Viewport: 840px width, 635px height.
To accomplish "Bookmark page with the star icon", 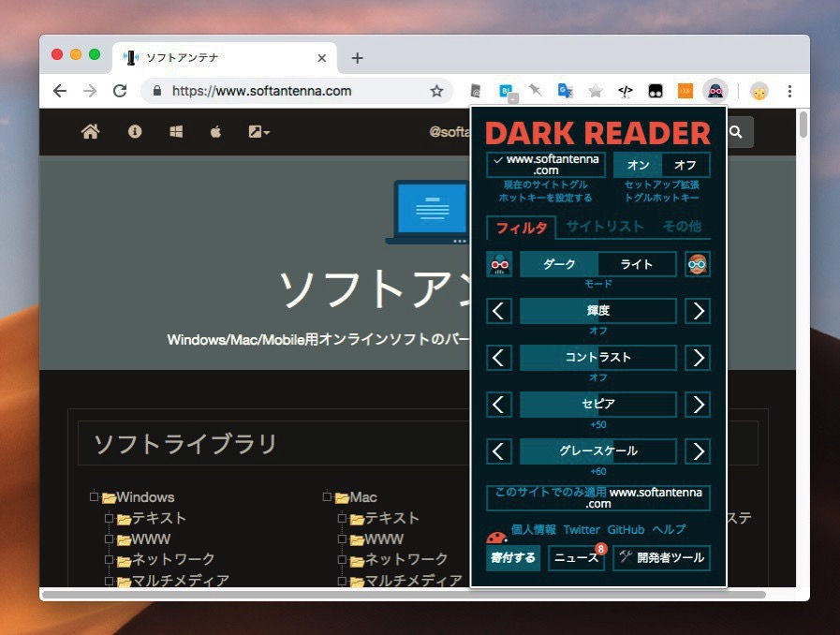I will click(436, 91).
